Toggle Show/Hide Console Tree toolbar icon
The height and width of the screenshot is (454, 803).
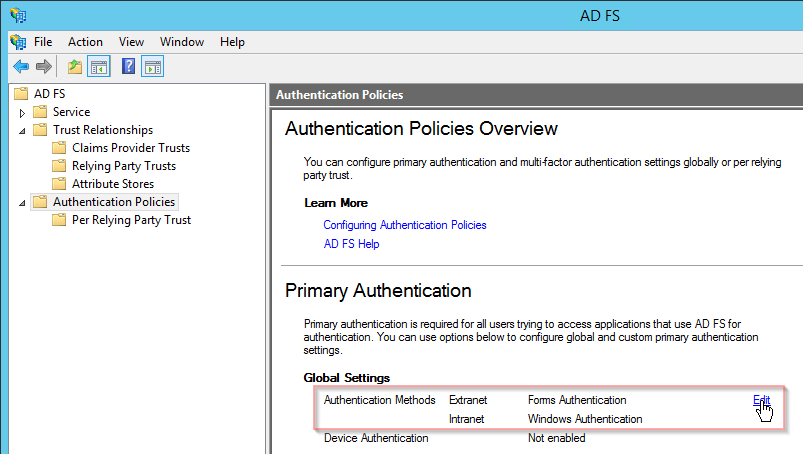(99, 67)
